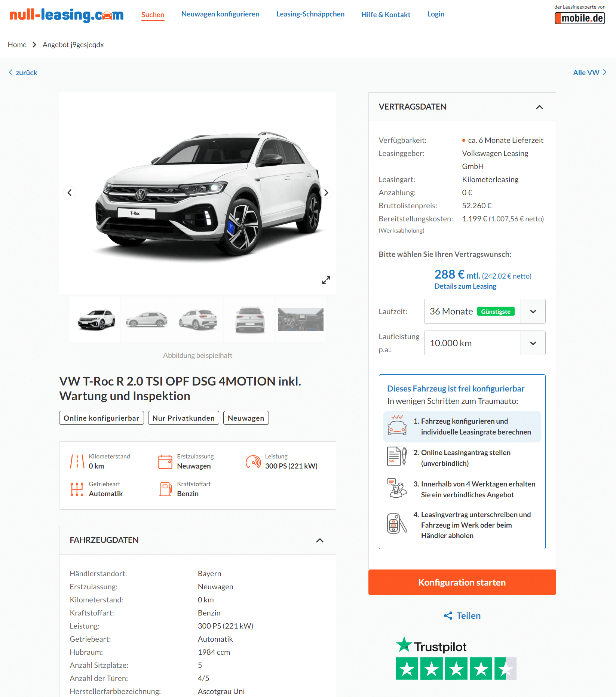Click the Günstigste green badge

point(496,311)
